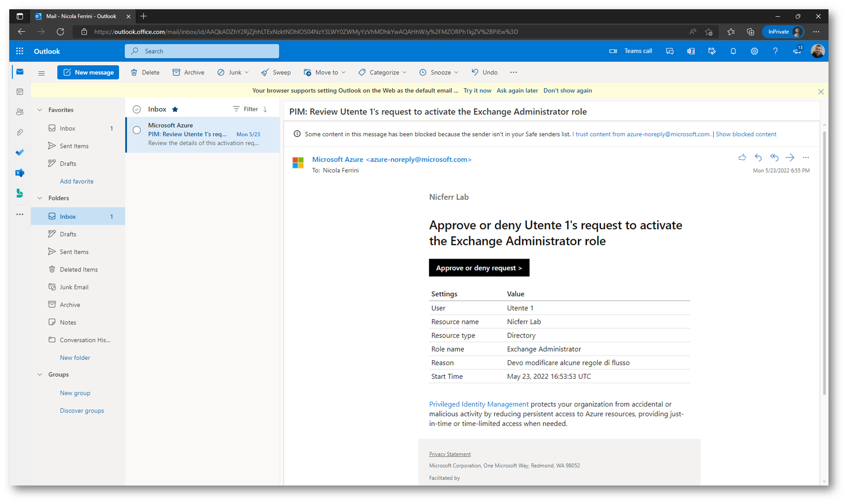
Task: Click the New message button
Action: tap(88, 72)
